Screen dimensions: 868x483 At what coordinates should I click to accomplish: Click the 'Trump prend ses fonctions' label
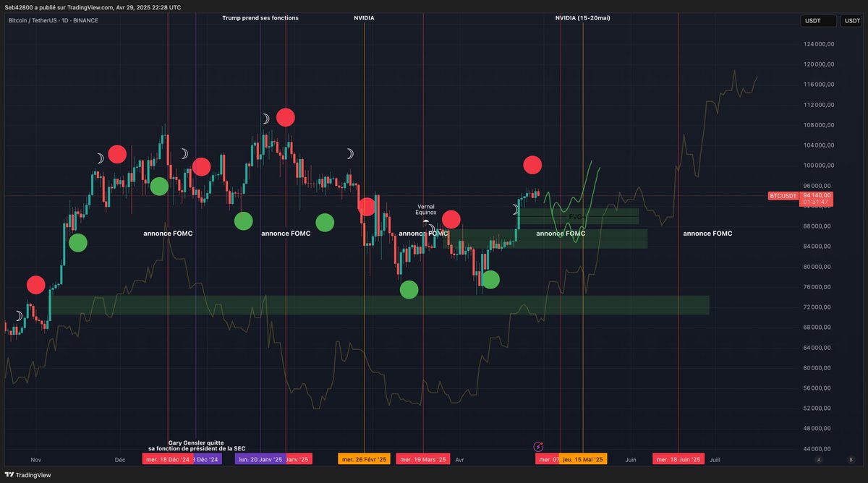(x=260, y=17)
